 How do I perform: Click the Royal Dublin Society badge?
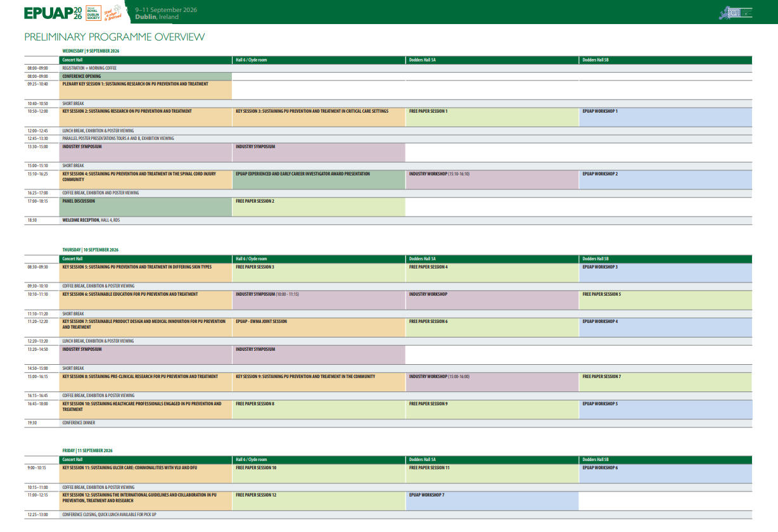(93, 13)
